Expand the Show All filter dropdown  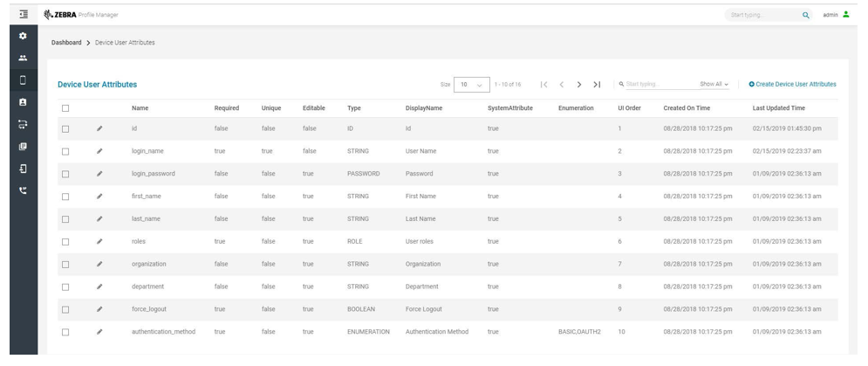point(714,85)
